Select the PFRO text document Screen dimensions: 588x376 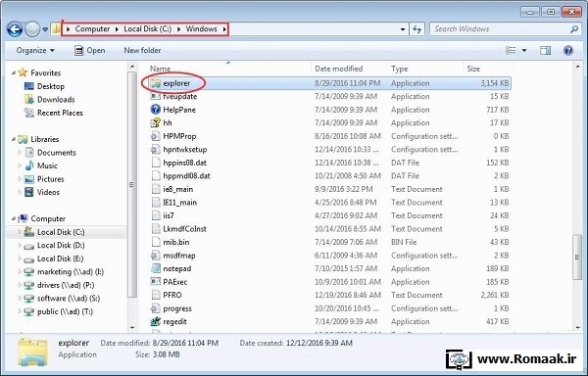(x=167, y=295)
